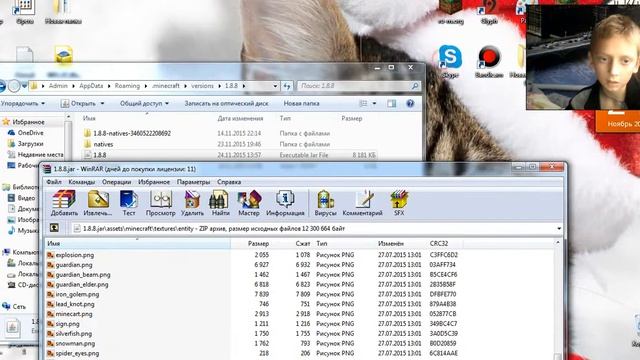Viewport: 640px width, 360px height.
Task: Open Общий доступ dropdown in Explorer
Action: 144,104
